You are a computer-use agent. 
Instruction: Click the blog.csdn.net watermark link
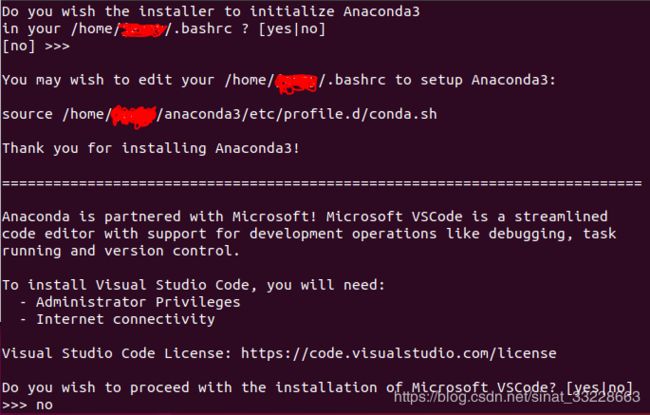click(517, 397)
